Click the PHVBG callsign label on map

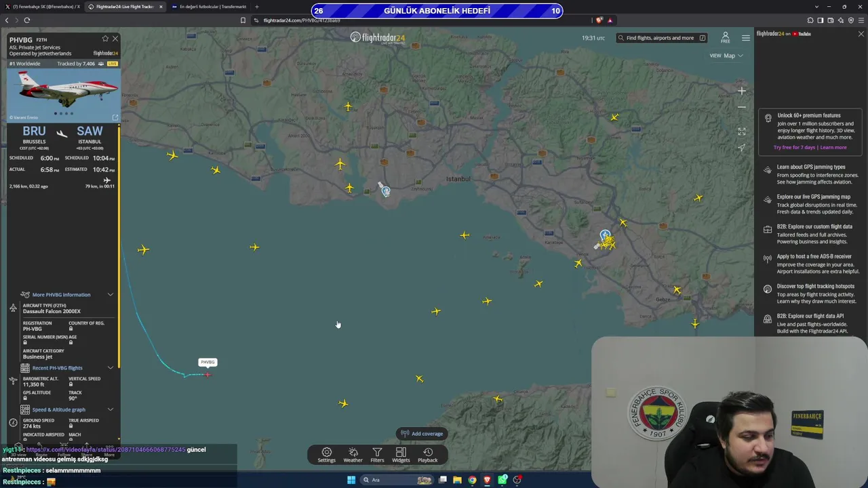point(208,362)
